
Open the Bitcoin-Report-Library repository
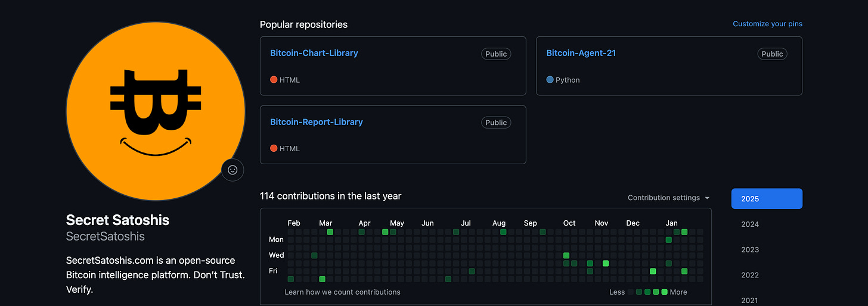317,122
